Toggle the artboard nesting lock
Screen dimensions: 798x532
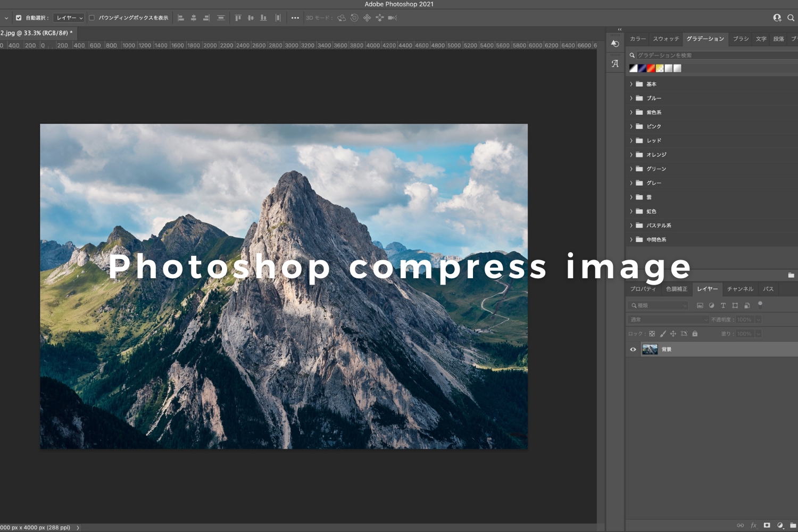684,334
